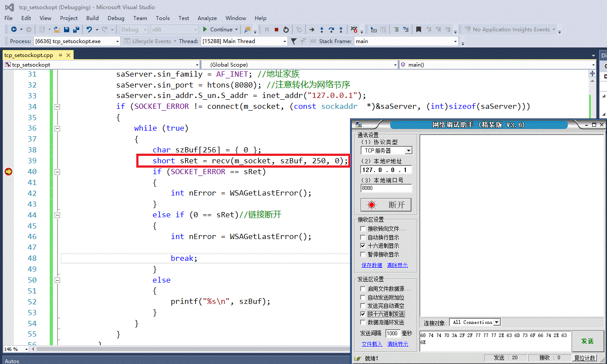Image resolution: width=607 pixels, height=364 pixels.
Task: Undo last edit with Undo icon
Action: pyautogui.click(x=89, y=30)
